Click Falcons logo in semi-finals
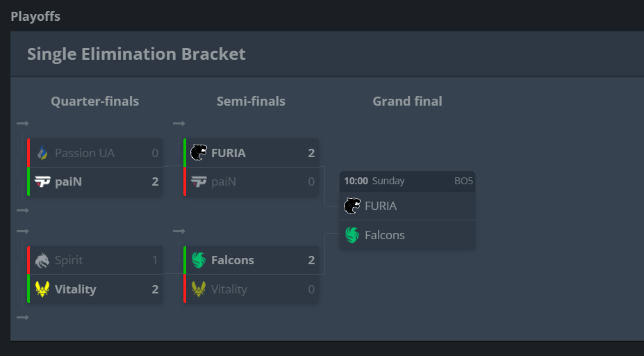 199,260
